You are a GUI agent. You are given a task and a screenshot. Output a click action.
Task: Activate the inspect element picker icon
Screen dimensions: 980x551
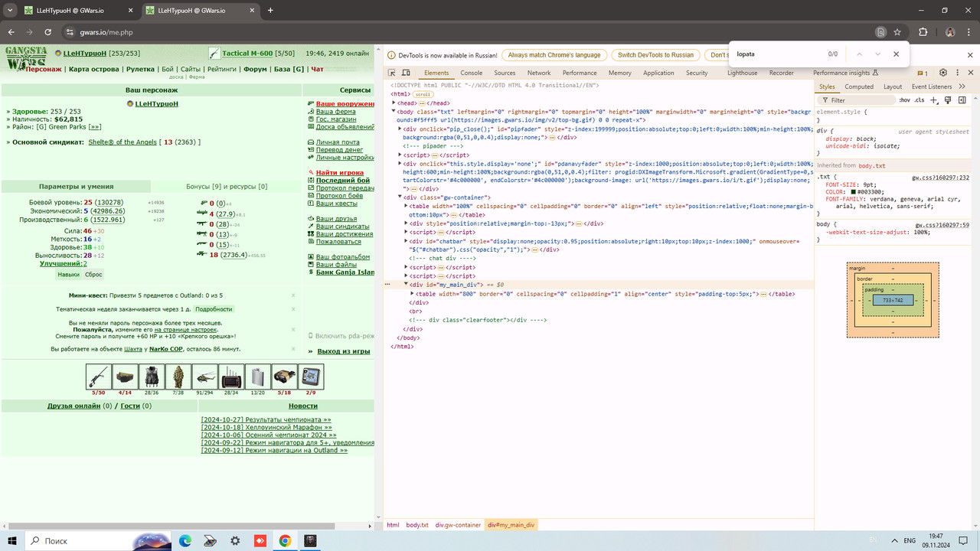pos(393,73)
